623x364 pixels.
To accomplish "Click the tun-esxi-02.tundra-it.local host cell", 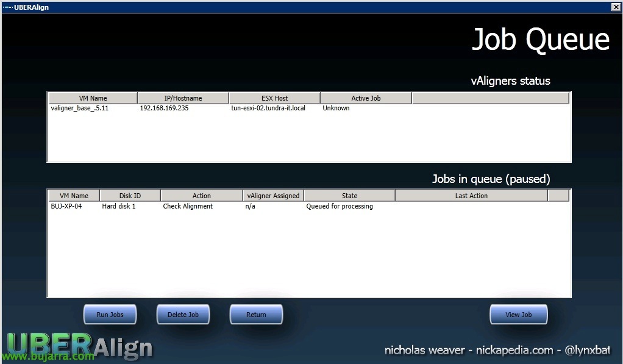I will (268, 108).
